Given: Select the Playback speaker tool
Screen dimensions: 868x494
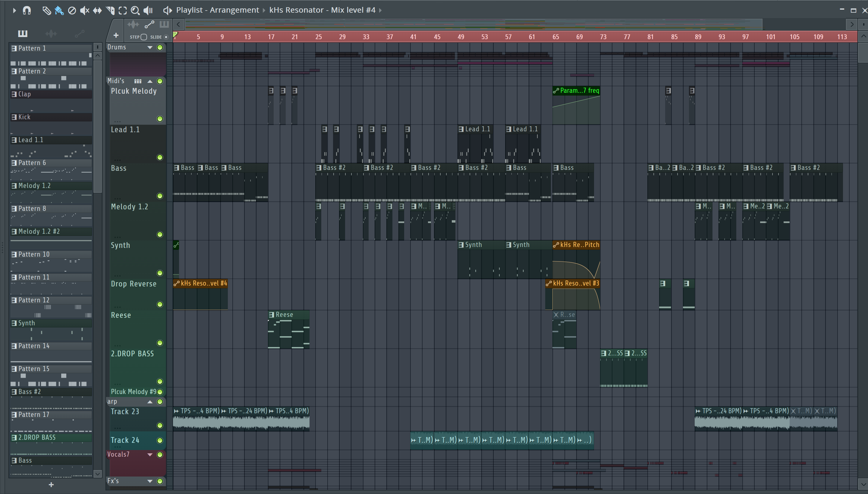Looking at the screenshot, I should [148, 11].
